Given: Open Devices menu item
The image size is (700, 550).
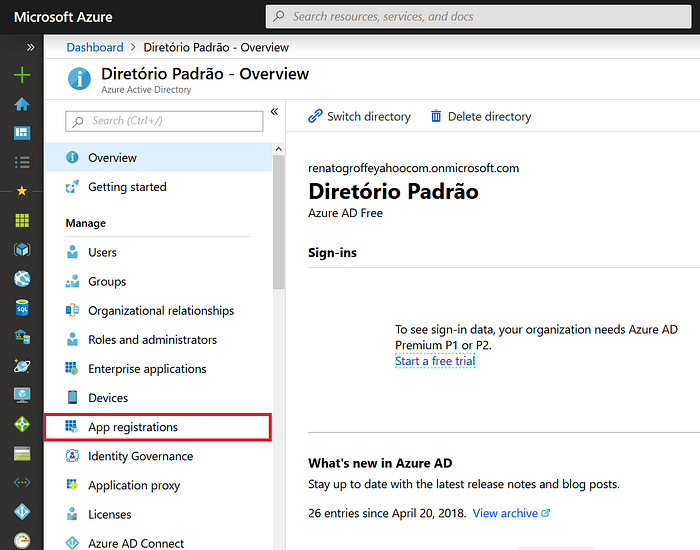Looking at the screenshot, I should [x=158, y=398].
